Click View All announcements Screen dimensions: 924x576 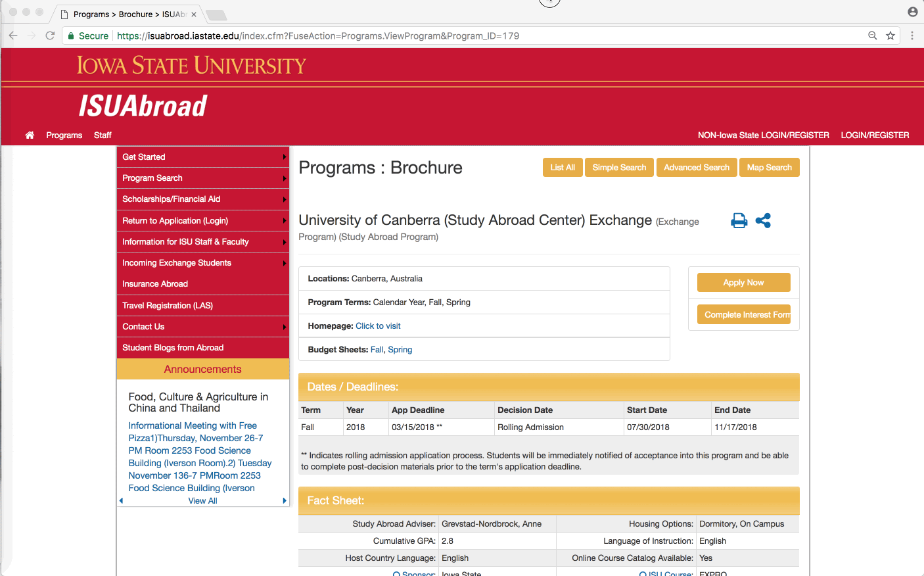202,501
